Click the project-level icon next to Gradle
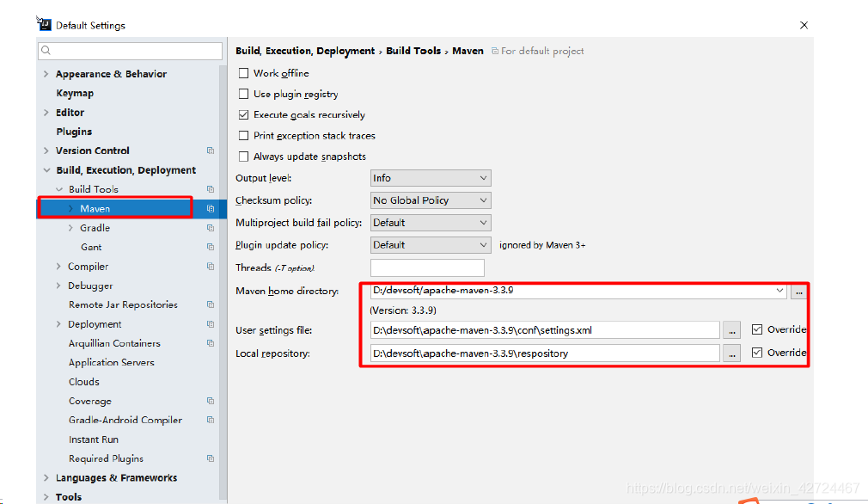The height and width of the screenshot is (504, 868). pos(211,228)
